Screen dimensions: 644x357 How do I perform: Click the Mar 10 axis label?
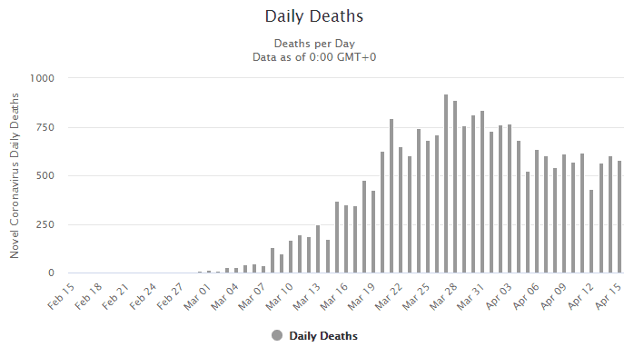point(279,297)
